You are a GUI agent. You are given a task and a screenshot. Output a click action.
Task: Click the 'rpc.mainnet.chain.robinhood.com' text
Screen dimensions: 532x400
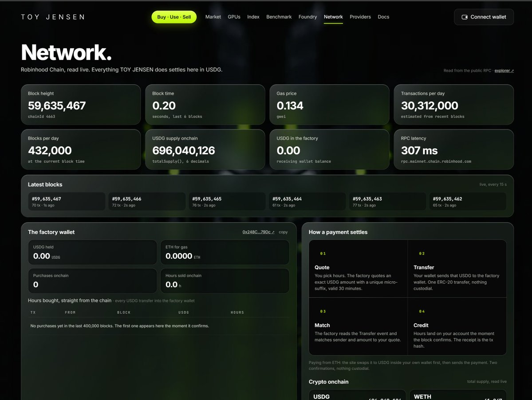436,161
